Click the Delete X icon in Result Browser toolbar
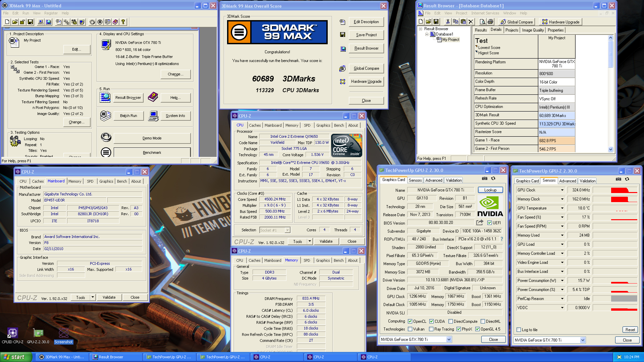The height and width of the screenshot is (362, 644). click(x=471, y=22)
